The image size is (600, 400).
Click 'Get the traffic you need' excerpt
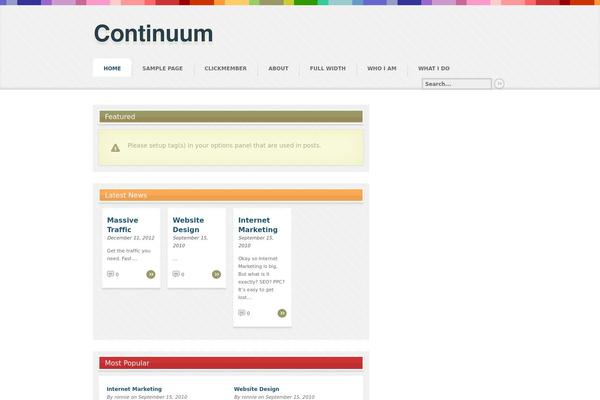(129, 255)
